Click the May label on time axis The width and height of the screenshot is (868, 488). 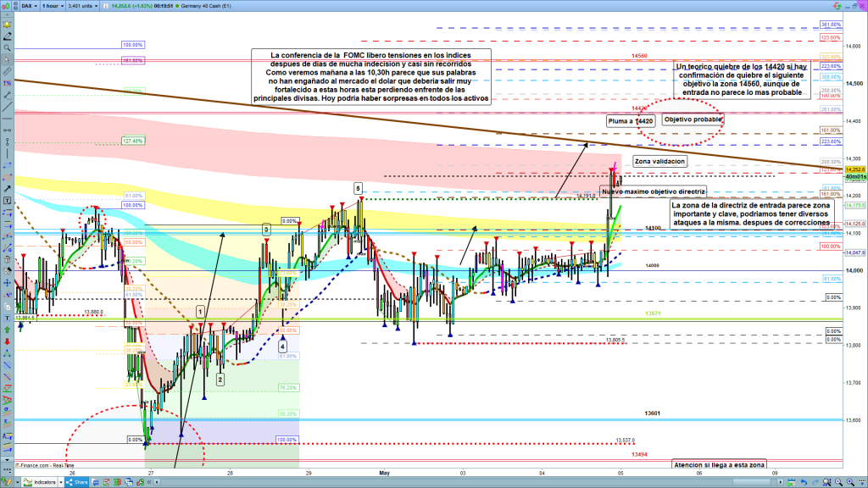382,473
